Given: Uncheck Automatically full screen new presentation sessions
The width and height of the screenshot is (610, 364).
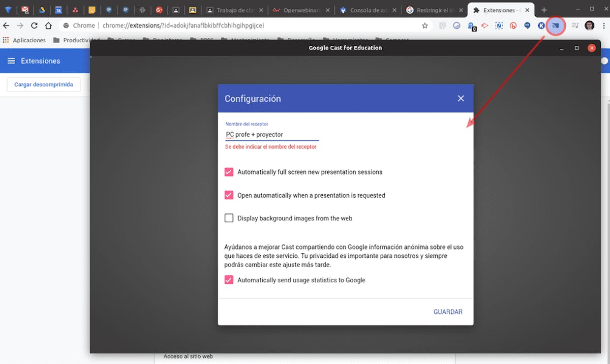Looking at the screenshot, I should pyautogui.click(x=229, y=172).
